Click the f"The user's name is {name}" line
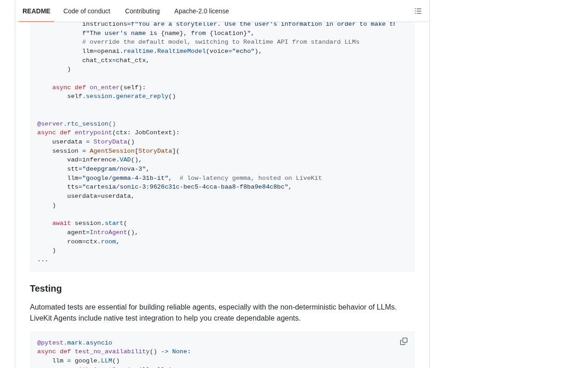 point(168,33)
